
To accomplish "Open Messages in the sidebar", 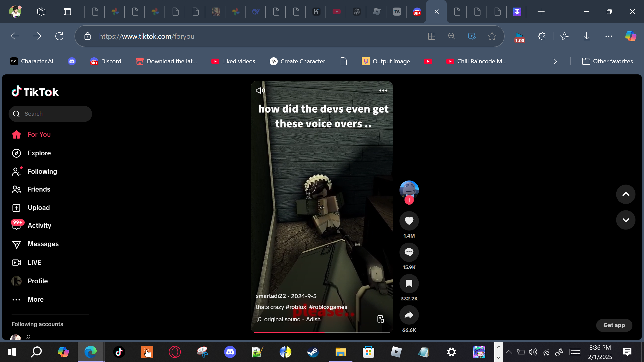I will click(x=43, y=244).
